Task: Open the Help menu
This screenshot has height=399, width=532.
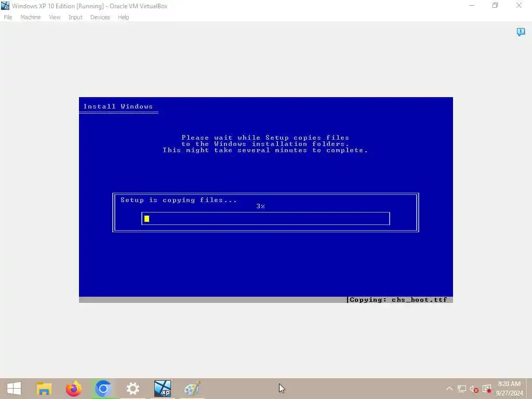Action: 124,17
